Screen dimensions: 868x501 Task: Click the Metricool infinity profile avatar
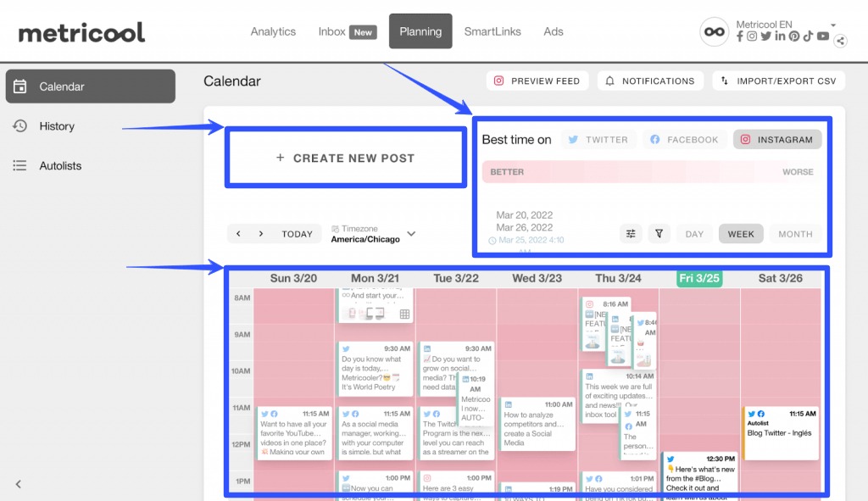tap(714, 31)
